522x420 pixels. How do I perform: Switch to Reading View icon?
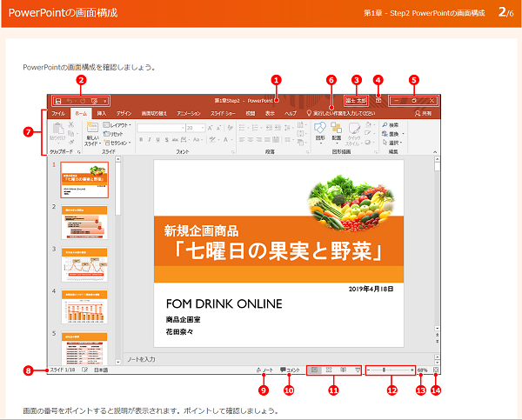point(344,370)
